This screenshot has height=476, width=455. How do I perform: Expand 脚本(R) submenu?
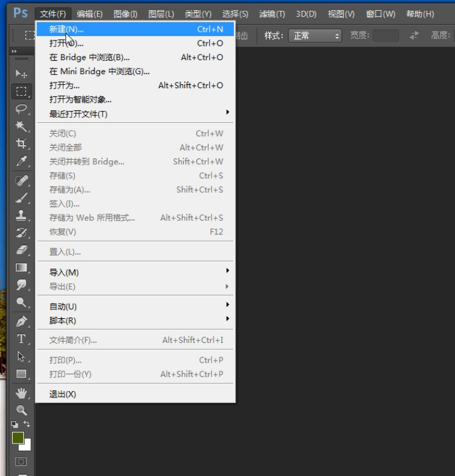pos(136,320)
